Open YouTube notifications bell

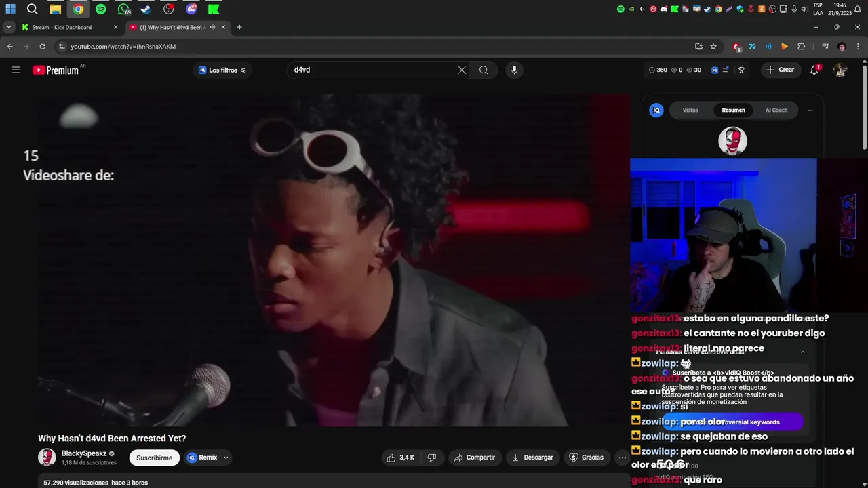pos(814,70)
